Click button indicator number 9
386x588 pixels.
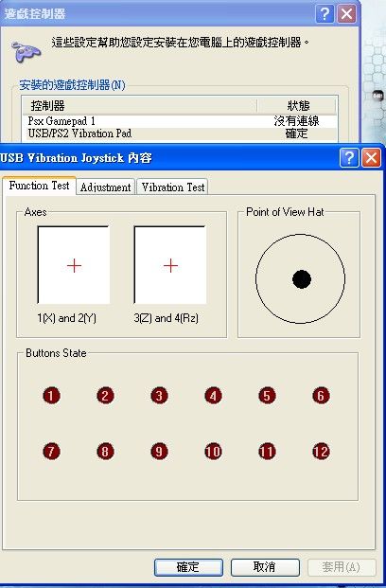(159, 451)
